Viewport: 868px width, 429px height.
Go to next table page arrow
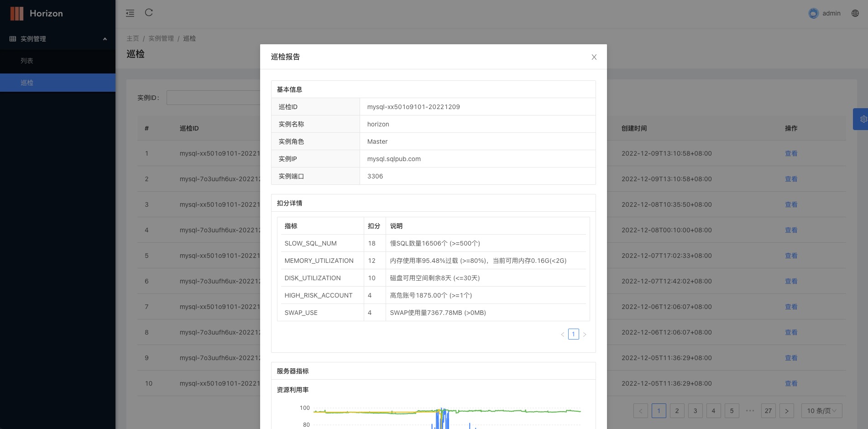(787, 411)
